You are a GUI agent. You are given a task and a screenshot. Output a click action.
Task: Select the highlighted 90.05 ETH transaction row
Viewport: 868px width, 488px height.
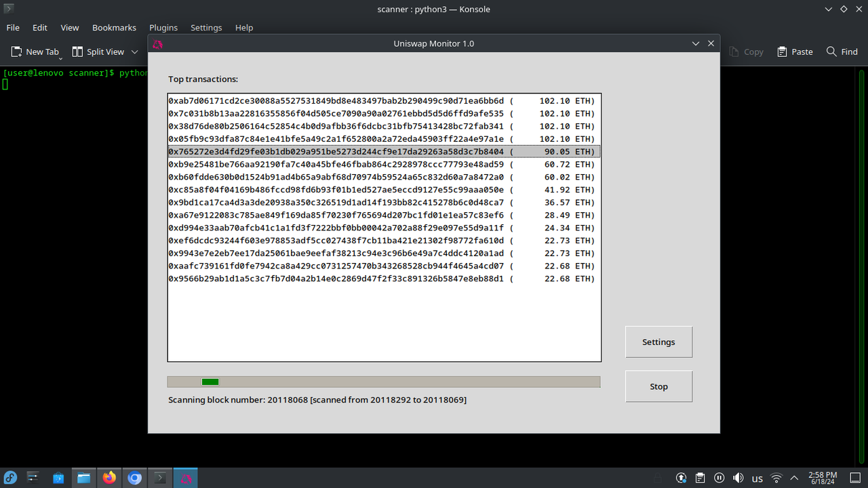[384, 151]
